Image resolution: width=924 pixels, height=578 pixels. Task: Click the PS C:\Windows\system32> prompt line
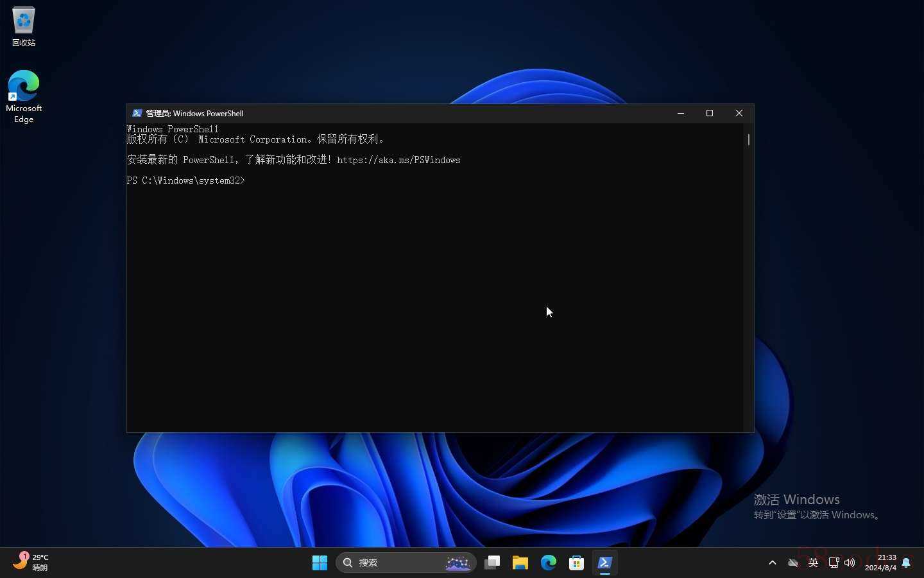pos(185,180)
